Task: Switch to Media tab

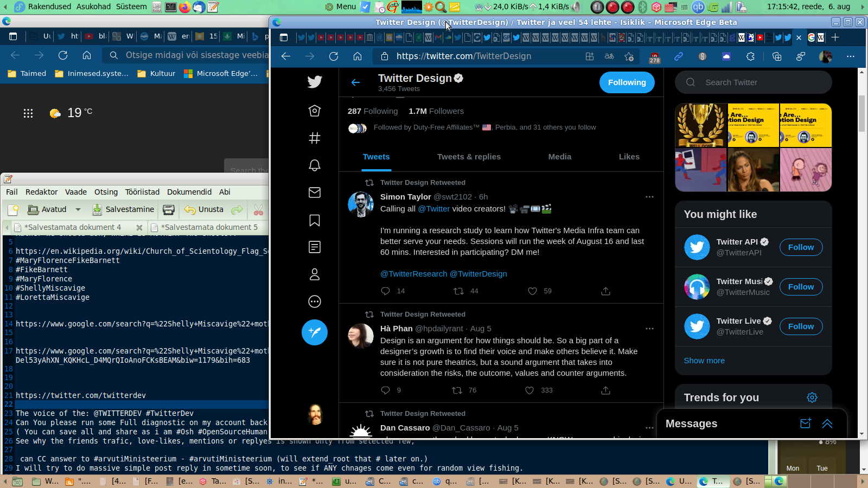Action: pos(560,157)
